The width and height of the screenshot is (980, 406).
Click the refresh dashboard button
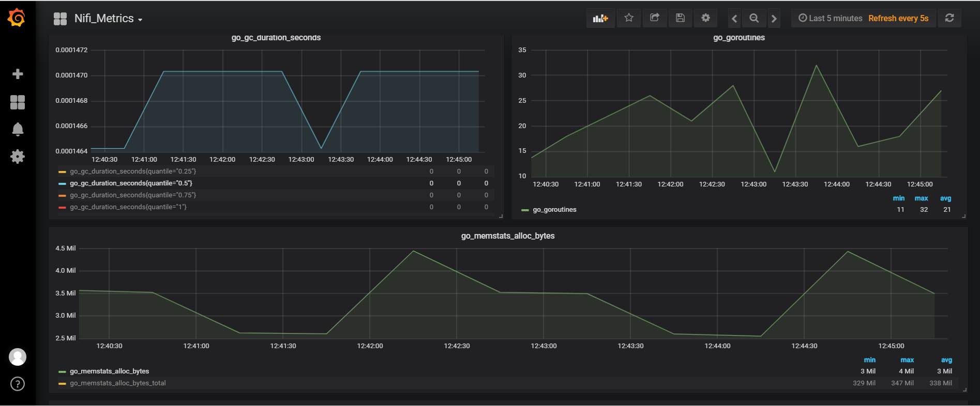coord(949,18)
